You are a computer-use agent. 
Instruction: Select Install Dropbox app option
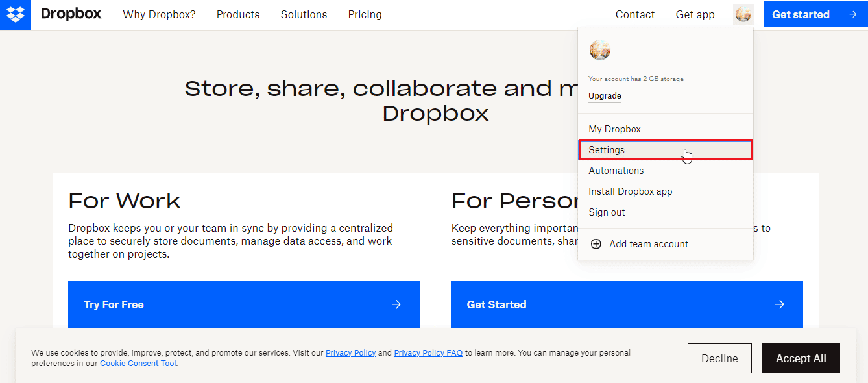630,191
